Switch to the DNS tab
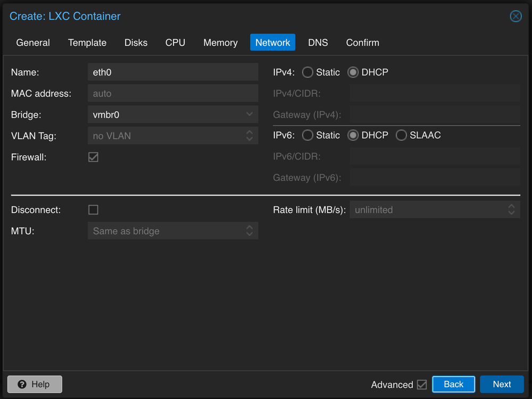 [318, 43]
